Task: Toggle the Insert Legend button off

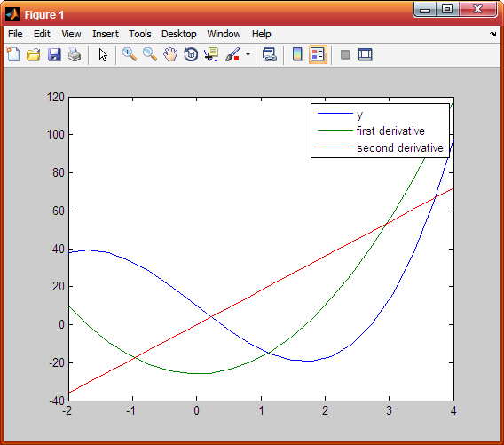Action: click(x=318, y=54)
